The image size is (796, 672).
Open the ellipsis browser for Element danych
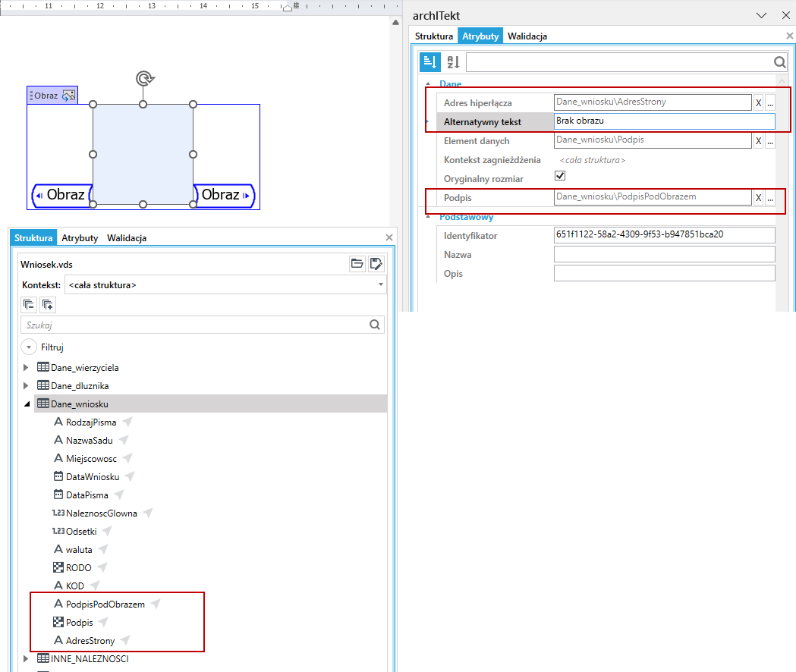770,141
